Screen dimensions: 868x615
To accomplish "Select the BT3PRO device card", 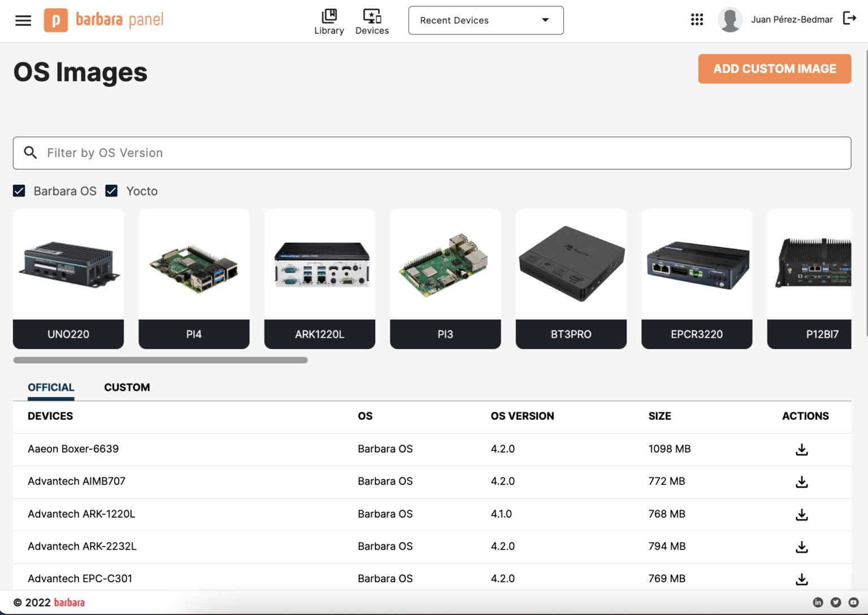I will [571, 279].
